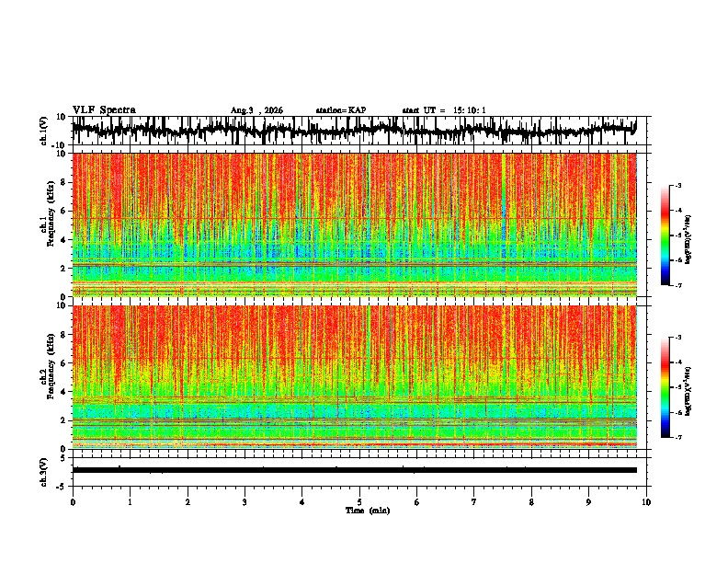
Task: Click the ch.1 color scale bar
Action: 665,236
